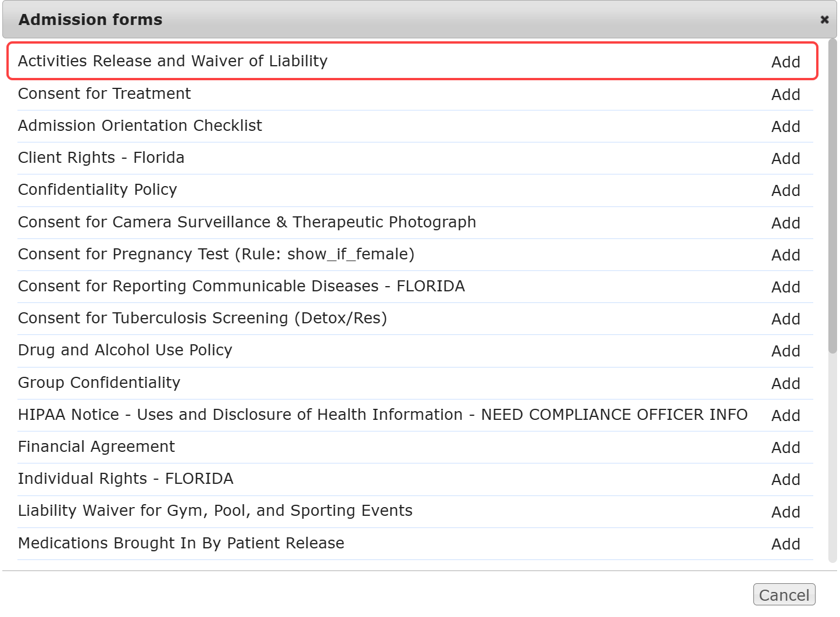Add Liability Waiver for Gym, Pool form
This screenshot has width=840, height=617.
pos(785,512)
